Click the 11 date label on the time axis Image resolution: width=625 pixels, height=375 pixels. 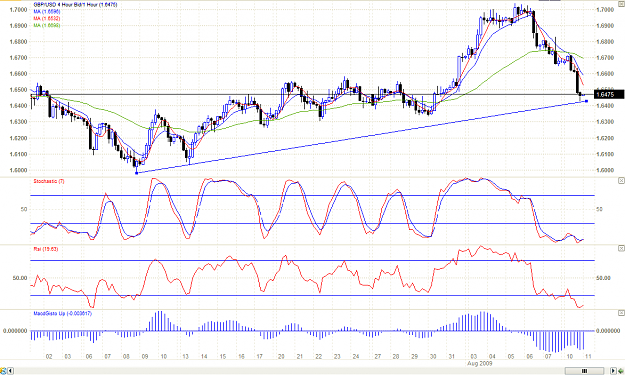[x=588, y=356]
